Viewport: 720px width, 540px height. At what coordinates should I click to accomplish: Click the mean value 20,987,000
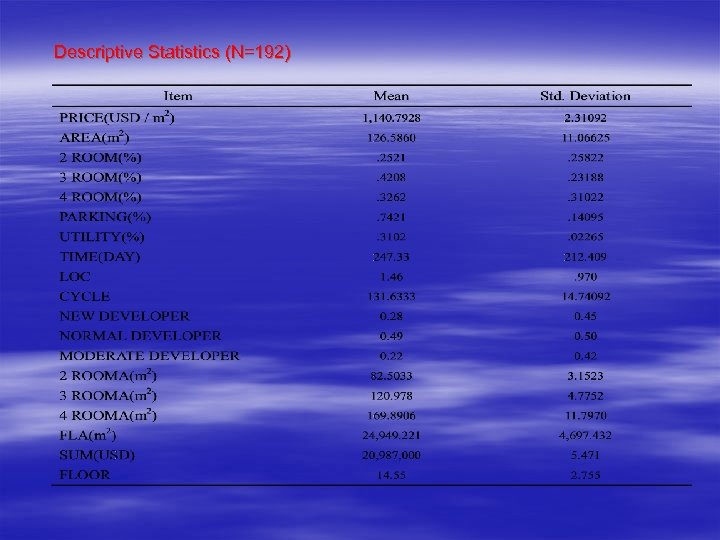pos(391,455)
